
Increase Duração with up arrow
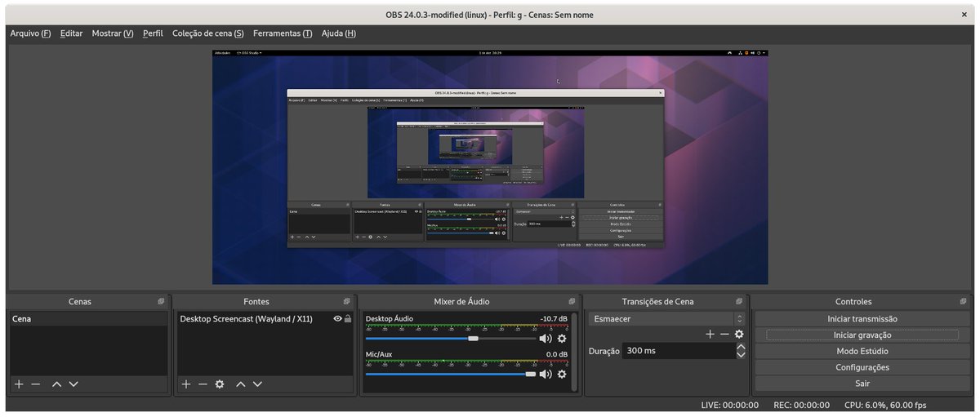click(741, 347)
